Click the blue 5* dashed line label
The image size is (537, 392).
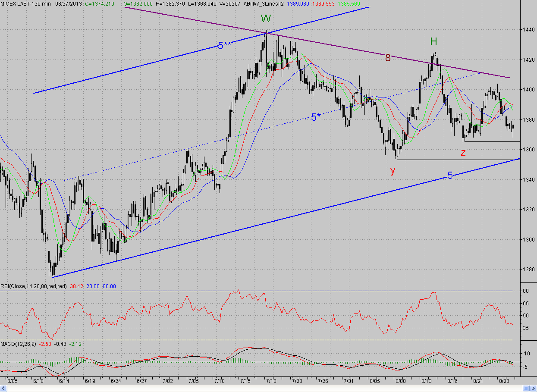pyautogui.click(x=316, y=117)
